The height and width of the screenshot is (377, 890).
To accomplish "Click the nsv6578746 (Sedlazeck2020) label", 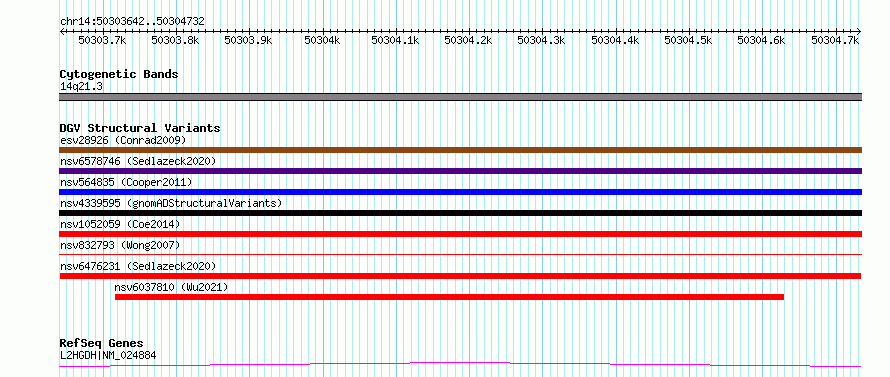I will tap(138, 161).
